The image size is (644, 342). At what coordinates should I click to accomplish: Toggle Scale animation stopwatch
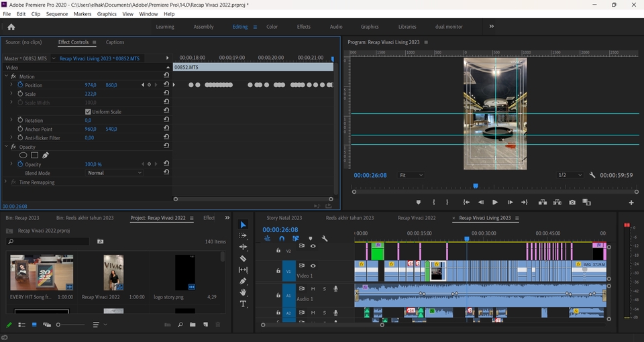20,94
